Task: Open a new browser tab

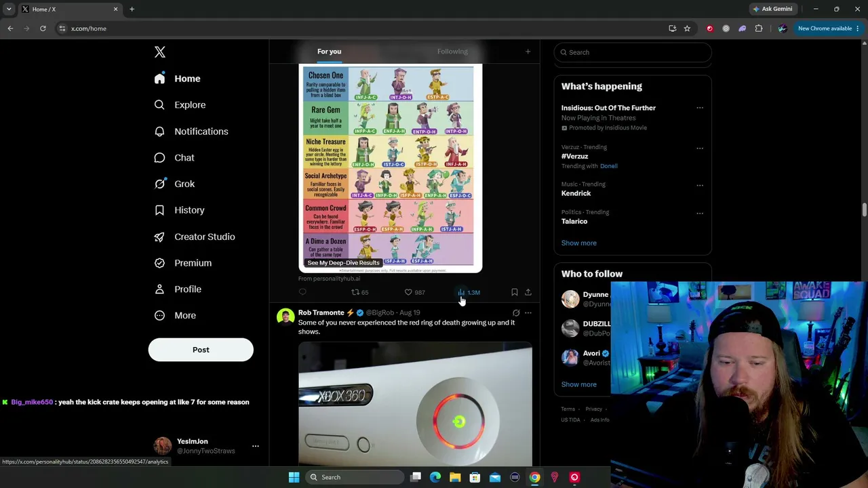Action: coord(132,9)
